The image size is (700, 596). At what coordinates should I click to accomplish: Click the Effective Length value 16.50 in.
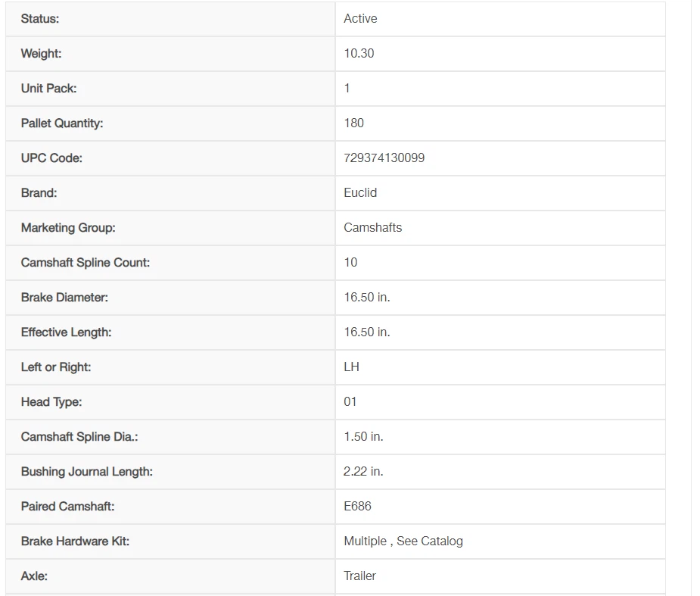[367, 332]
